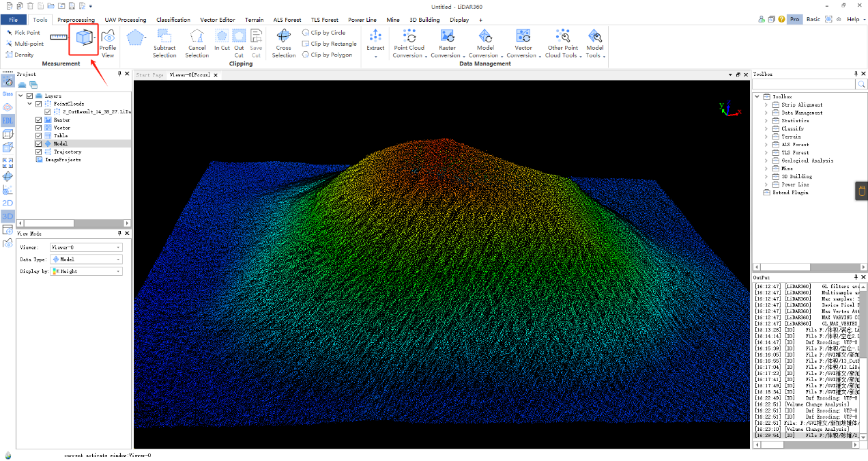
Task: Select the Pick Point measurement tool
Action: (23, 33)
